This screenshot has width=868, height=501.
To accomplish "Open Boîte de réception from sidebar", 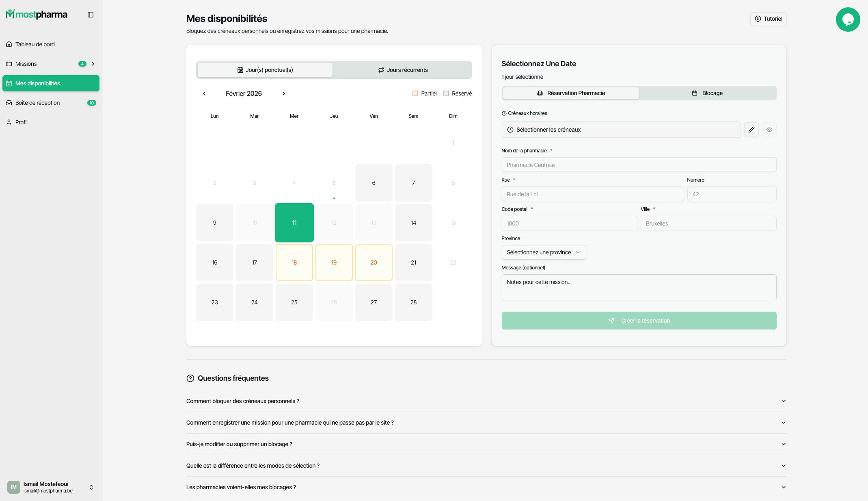I will (x=37, y=102).
